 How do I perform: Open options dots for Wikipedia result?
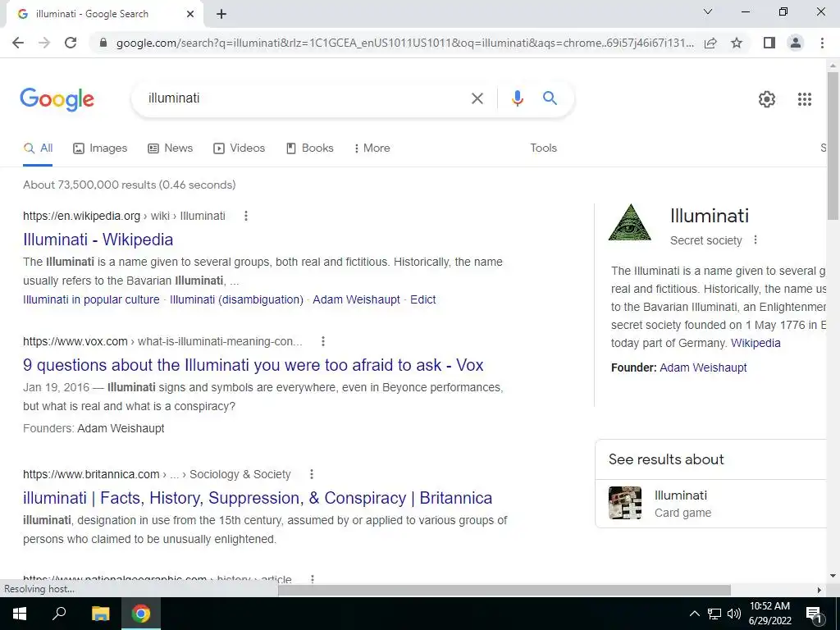pos(246,216)
